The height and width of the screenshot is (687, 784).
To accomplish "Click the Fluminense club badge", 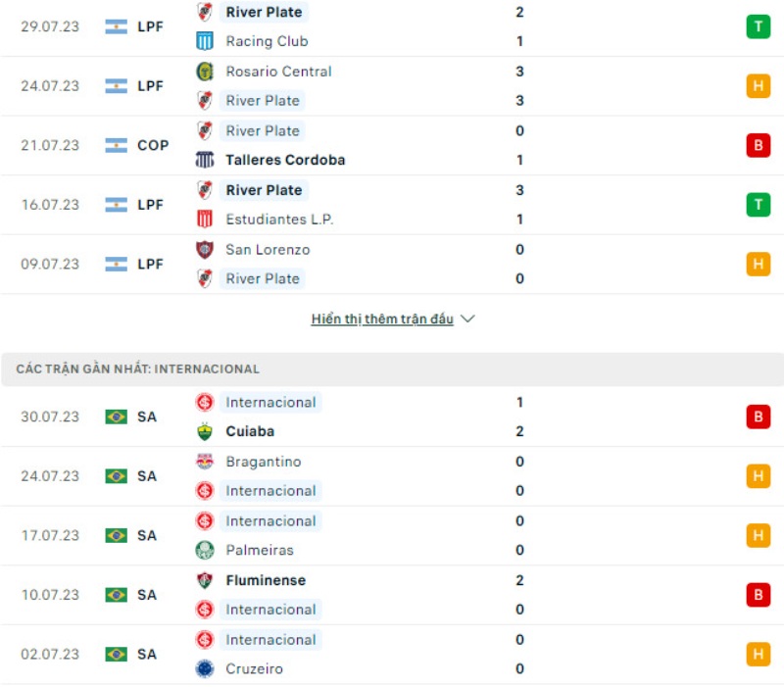I will pos(204,579).
